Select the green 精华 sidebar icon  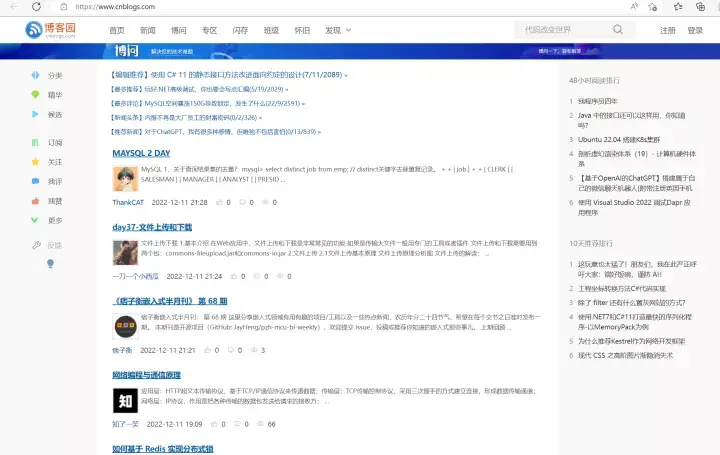tap(35, 95)
